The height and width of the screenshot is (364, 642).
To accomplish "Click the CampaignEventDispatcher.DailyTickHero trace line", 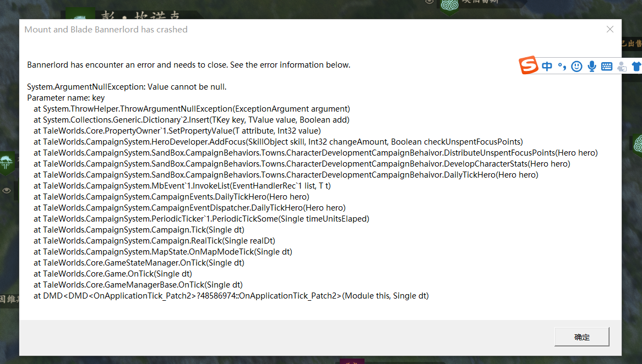I will (189, 208).
